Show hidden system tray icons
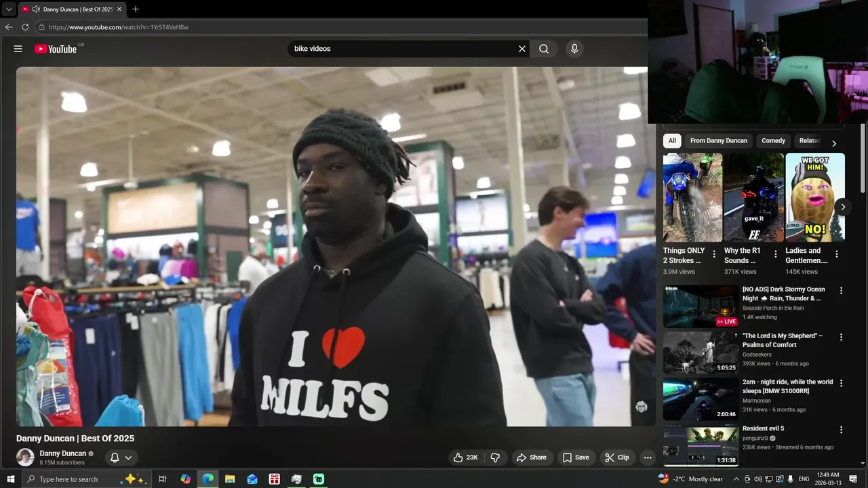This screenshot has height=488, width=868. click(x=736, y=479)
